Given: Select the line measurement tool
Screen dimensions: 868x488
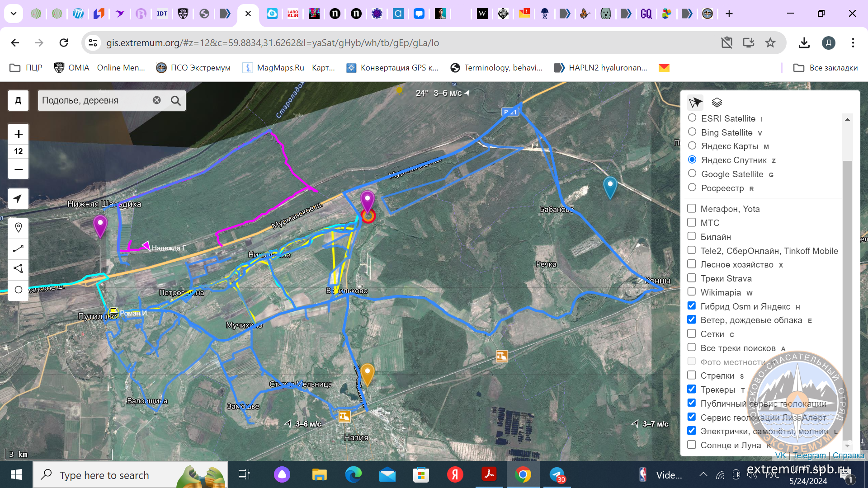Looking at the screenshot, I should [19, 249].
